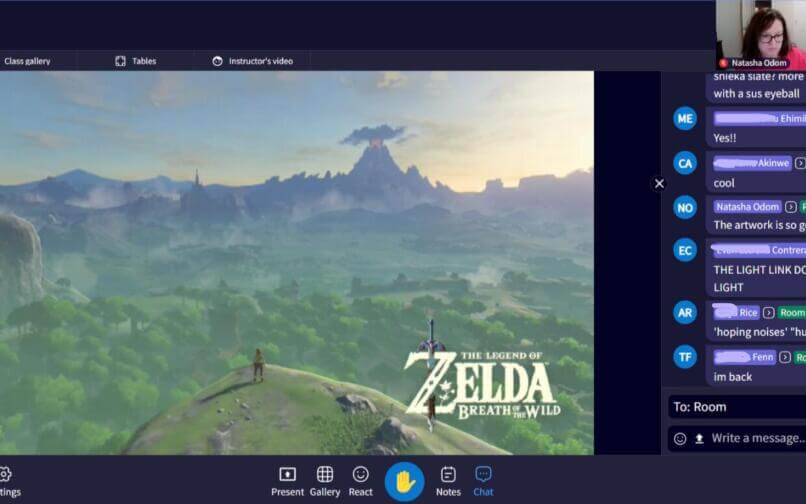Click Natasha Odom's webcam video thumbnail
This screenshot has width=806, height=504.
(x=761, y=34)
